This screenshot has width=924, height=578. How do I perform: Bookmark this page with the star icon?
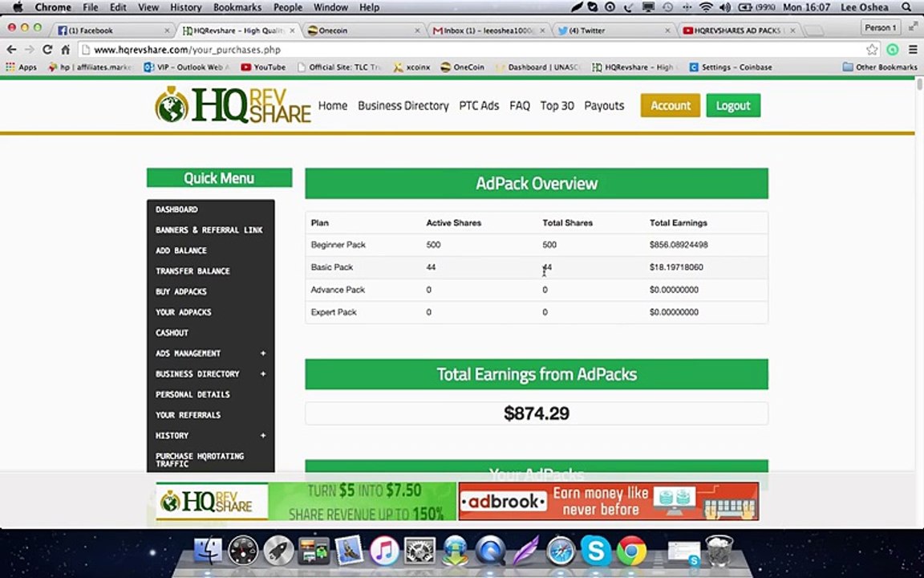click(x=872, y=50)
